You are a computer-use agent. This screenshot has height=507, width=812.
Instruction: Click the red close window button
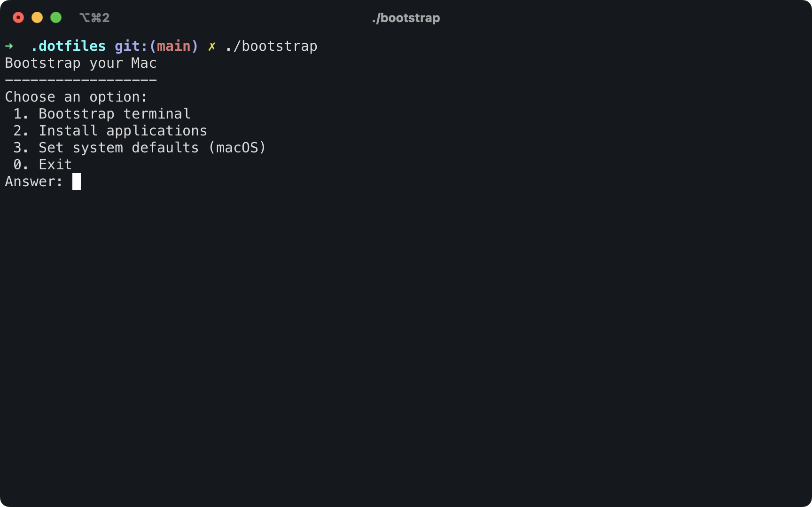coord(18,18)
